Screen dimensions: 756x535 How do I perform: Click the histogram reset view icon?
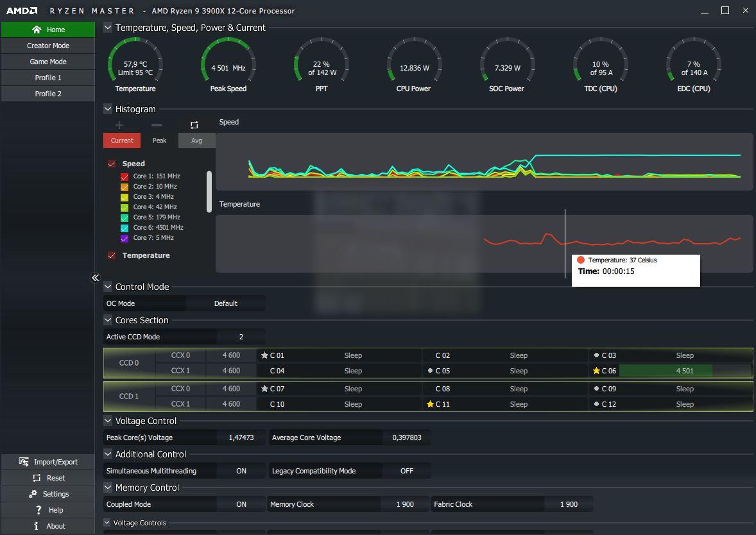[194, 125]
